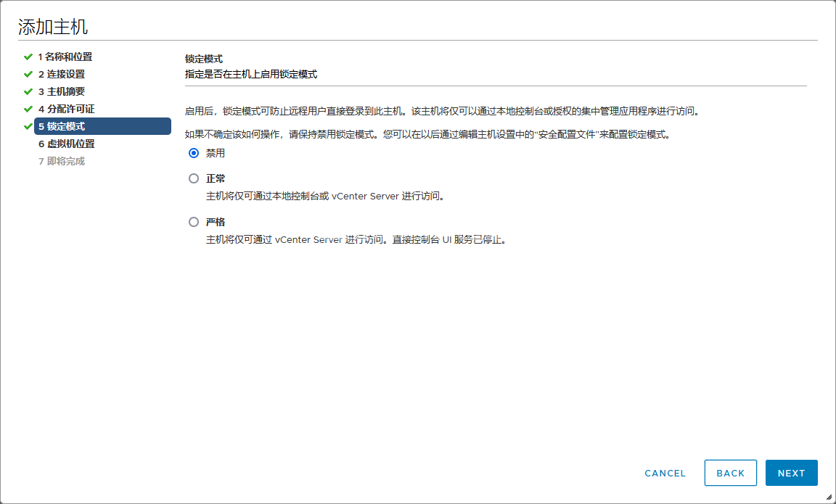The width and height of the screenshot is (836, 504).
Task: Enable the 严格 lockdown mode radio button
Action: (x=194, y=222)
